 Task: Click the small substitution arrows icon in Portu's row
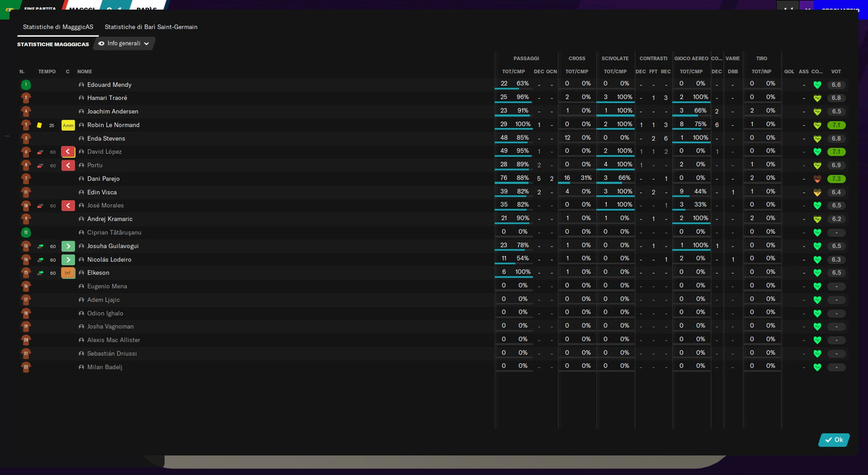[40, 165]
